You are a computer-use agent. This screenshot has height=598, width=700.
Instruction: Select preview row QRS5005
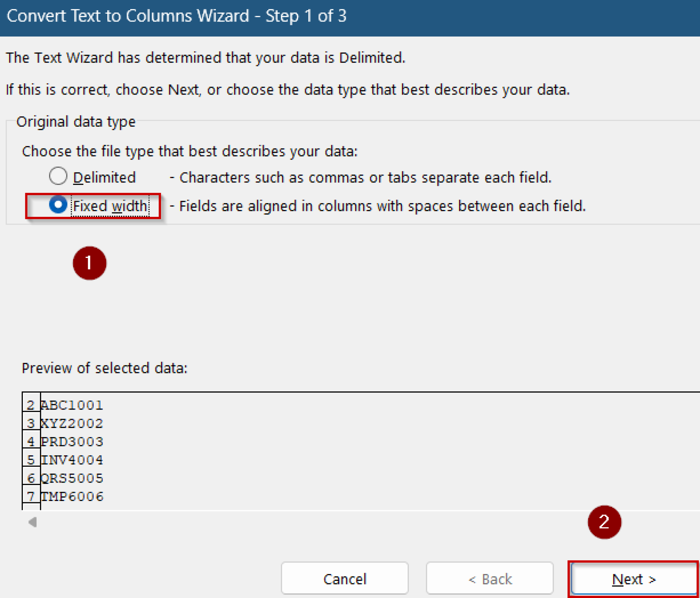72,478
